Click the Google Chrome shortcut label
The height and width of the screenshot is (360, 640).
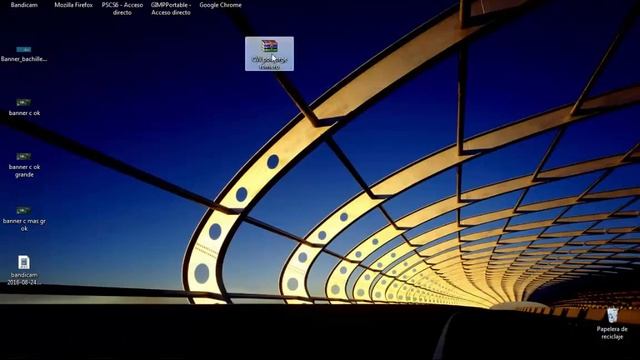click(x=220, y=5)
